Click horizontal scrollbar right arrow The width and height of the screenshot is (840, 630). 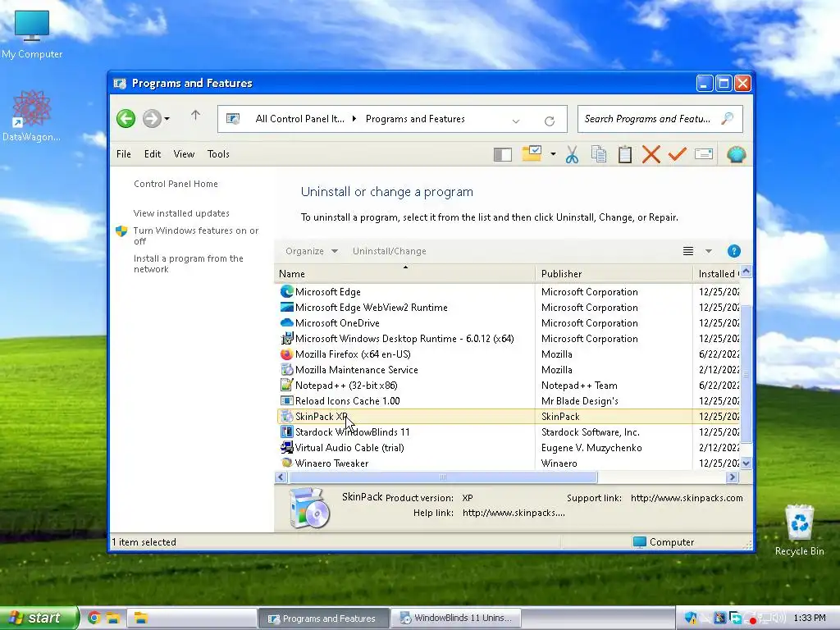point(733,477)
